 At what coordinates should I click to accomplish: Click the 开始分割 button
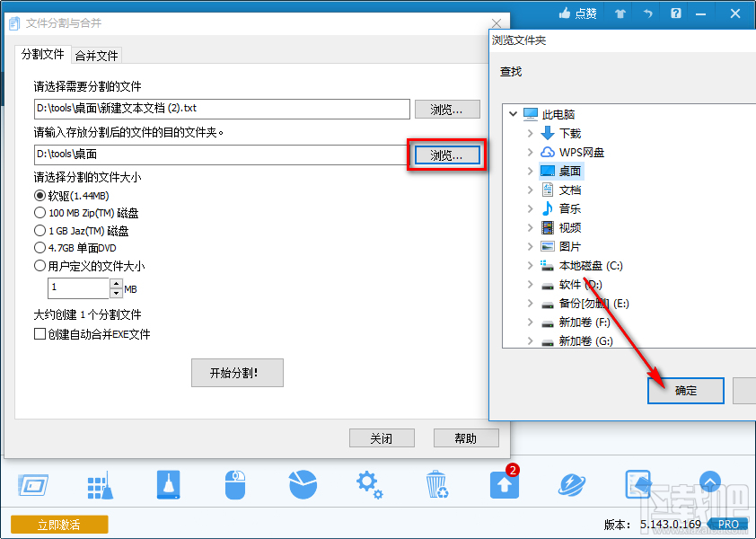click(237, 373)
